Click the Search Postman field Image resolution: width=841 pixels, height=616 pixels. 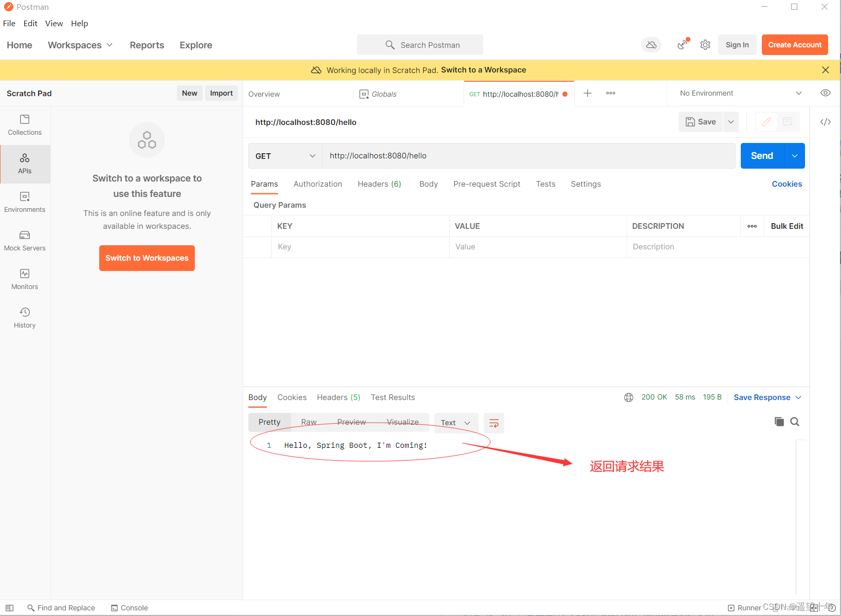(x=420, y=45)
